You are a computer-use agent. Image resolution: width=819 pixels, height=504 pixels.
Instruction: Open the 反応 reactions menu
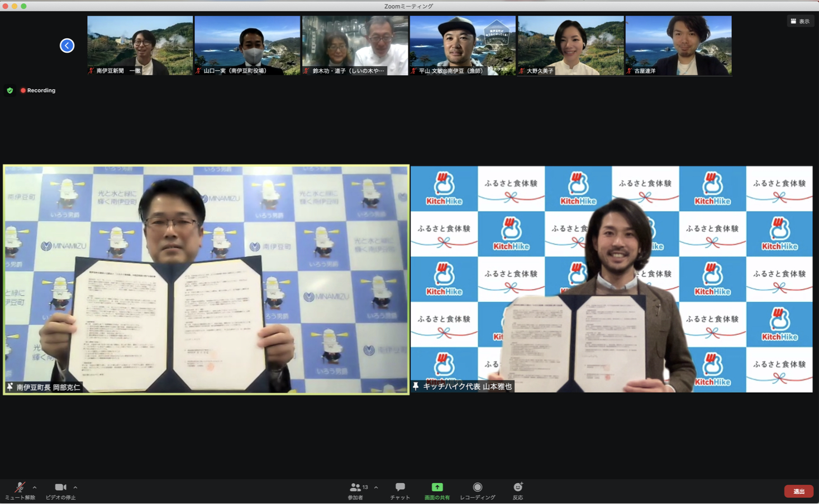(x=518, y=491)
